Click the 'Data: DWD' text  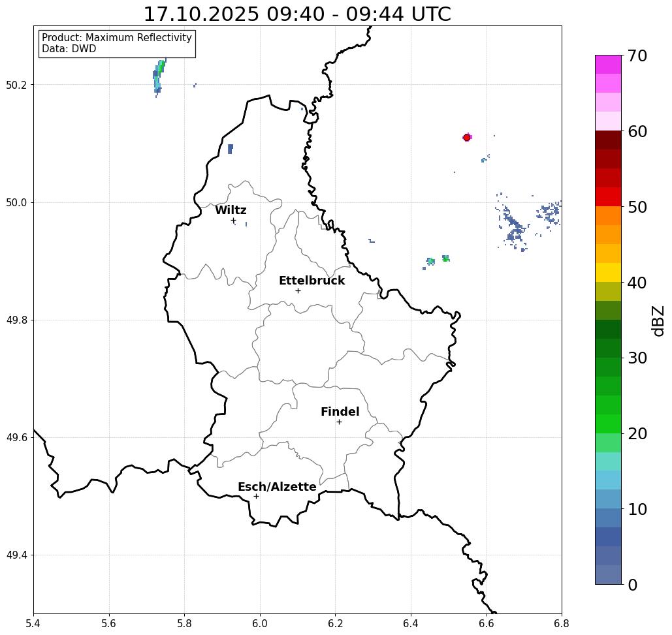69,49
